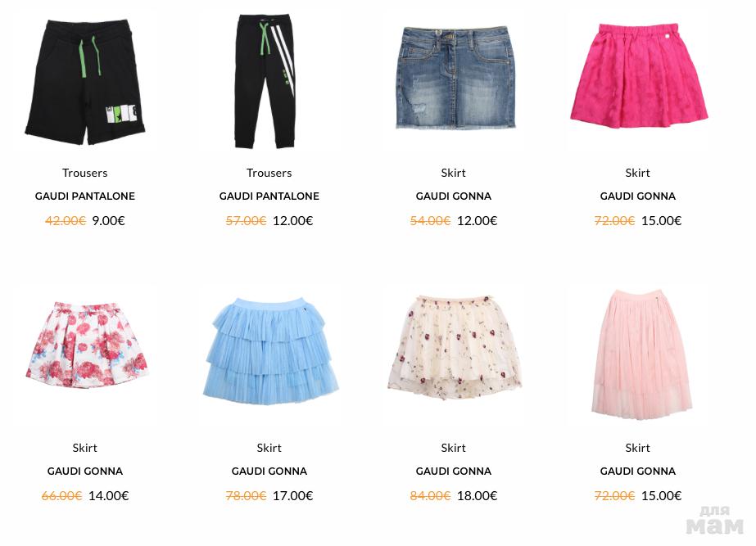
Task: Open the black jogger trousers image
Action: coord(265,81)
